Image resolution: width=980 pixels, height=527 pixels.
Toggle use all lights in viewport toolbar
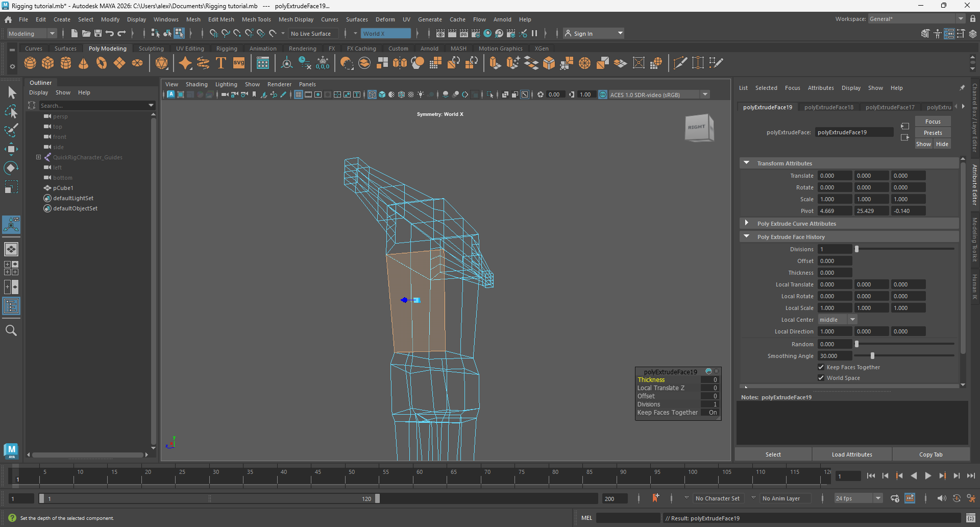[421, 94]
